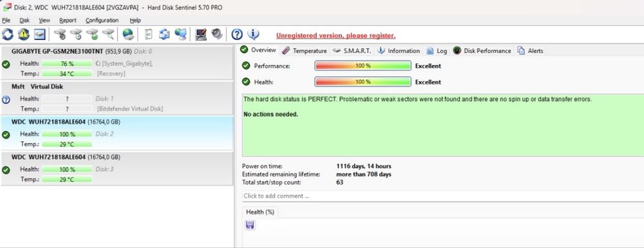This screenshot has height=248, width=644.
Task: Click the Refresh circular arrows toolbar icon
Action: tap(8, 34)
